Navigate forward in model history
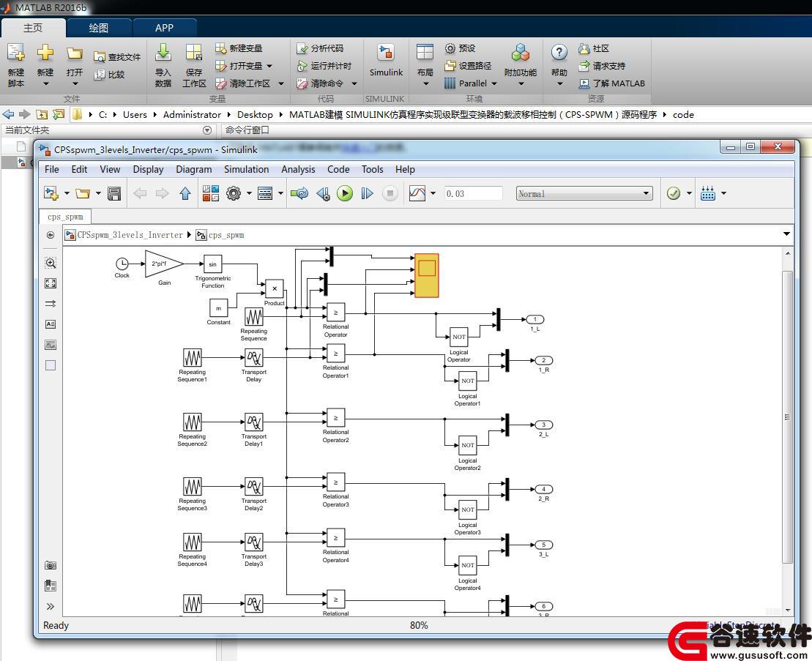The width and height of the screenshot is (812, 661). pyautogui.click(x=162, y=193)
